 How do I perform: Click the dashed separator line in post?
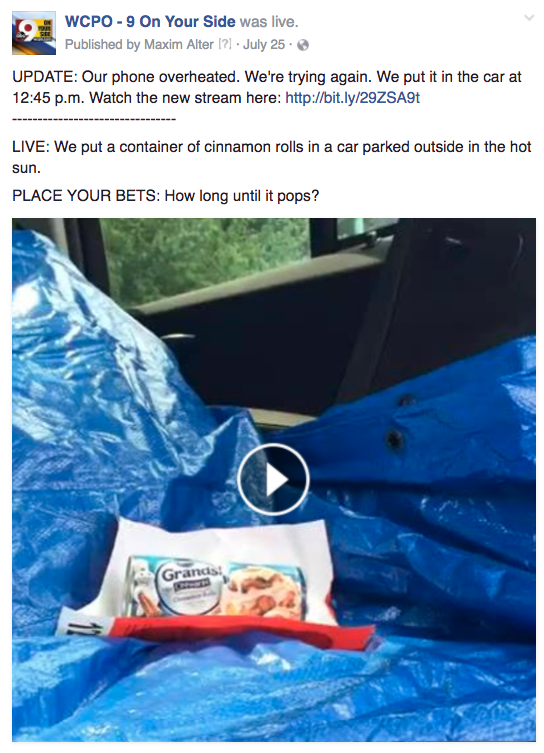click(94, 119)
